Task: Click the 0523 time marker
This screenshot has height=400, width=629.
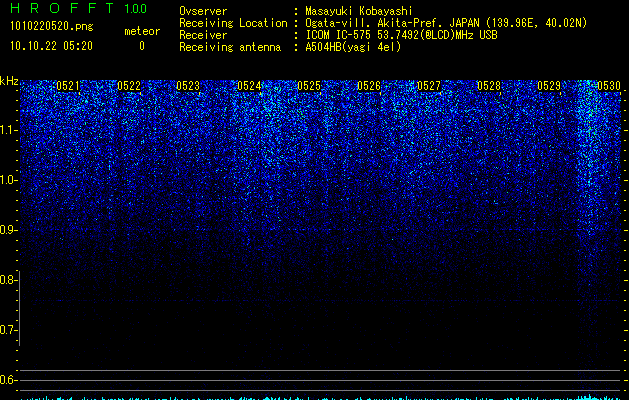Action: click(188, 86)
